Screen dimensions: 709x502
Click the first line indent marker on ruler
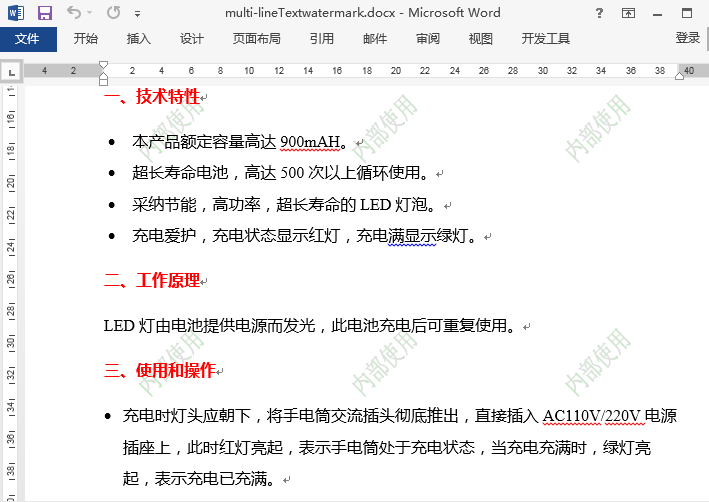point(104,66)
